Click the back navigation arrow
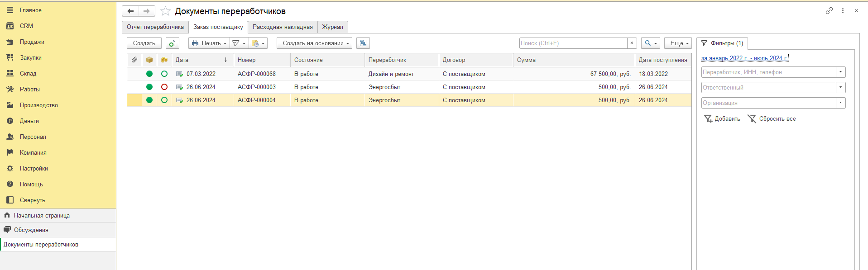The width and height of the screenshot is (868, 270). pos(130,11)
